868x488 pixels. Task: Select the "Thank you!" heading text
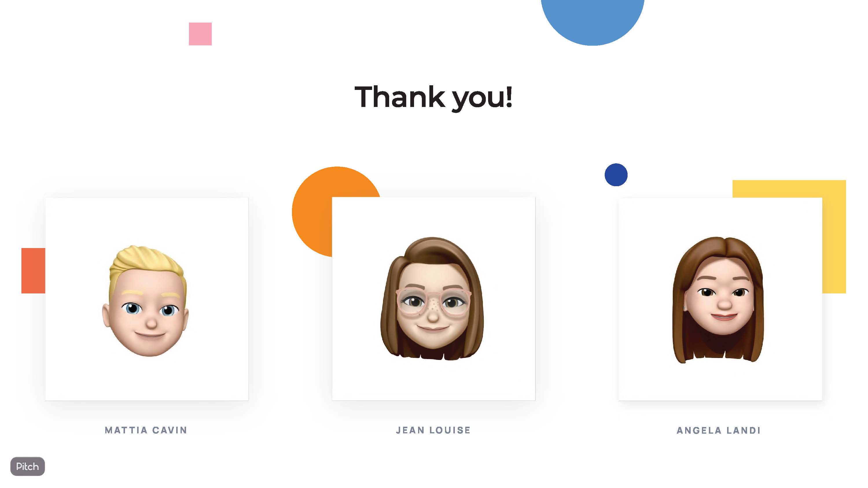433,98
